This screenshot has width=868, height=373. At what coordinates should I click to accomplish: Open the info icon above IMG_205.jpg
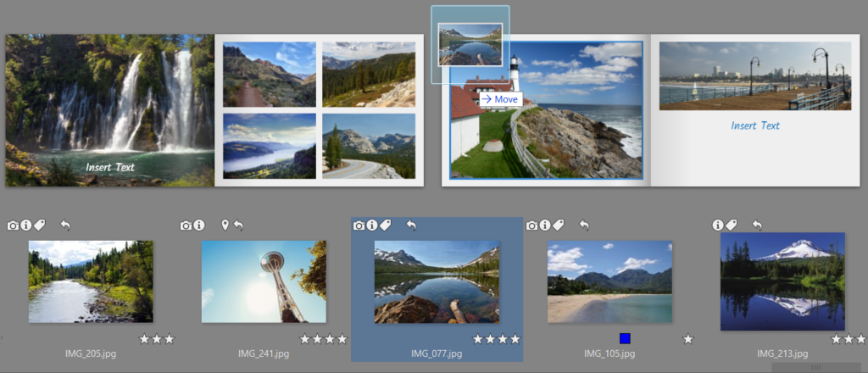tap(26, 225)
